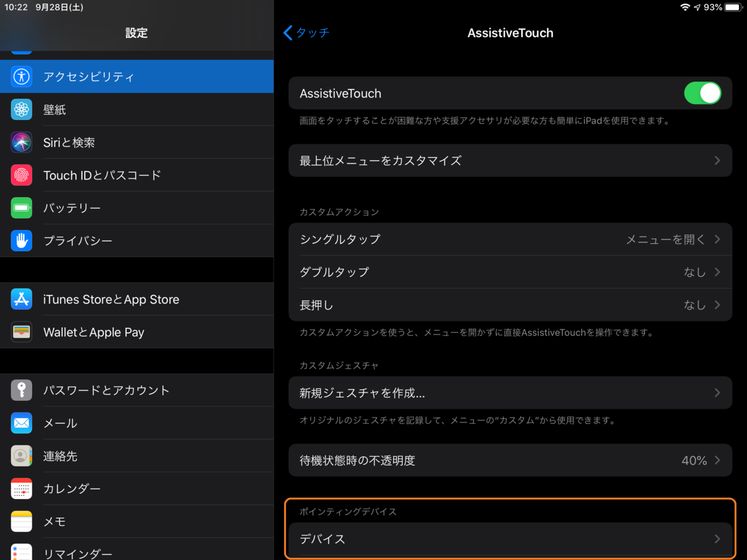Viewport: 747px width, 560px height.
Task: Click the Siriと検索 icon
Action: click(22, 142)
